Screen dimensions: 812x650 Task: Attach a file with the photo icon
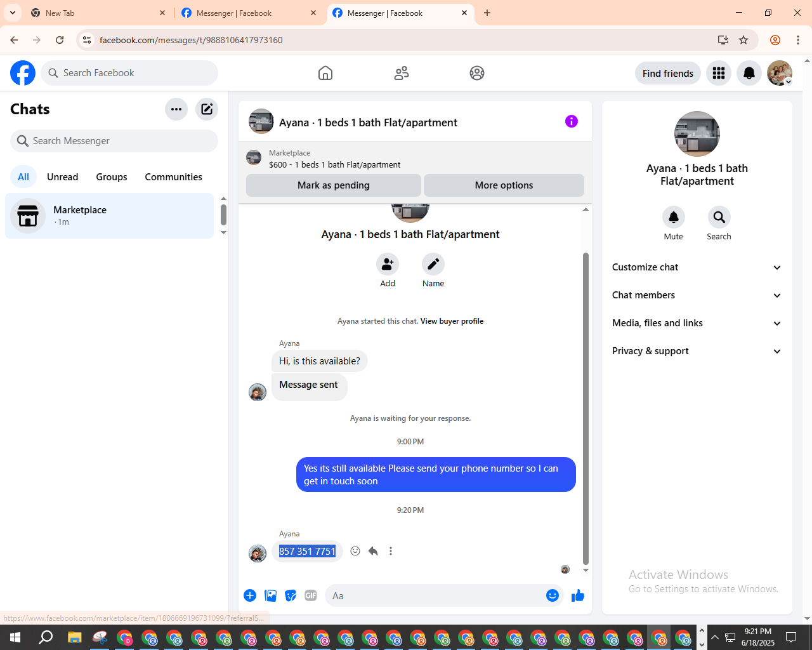pyautogui.click(x=271, y=595)
